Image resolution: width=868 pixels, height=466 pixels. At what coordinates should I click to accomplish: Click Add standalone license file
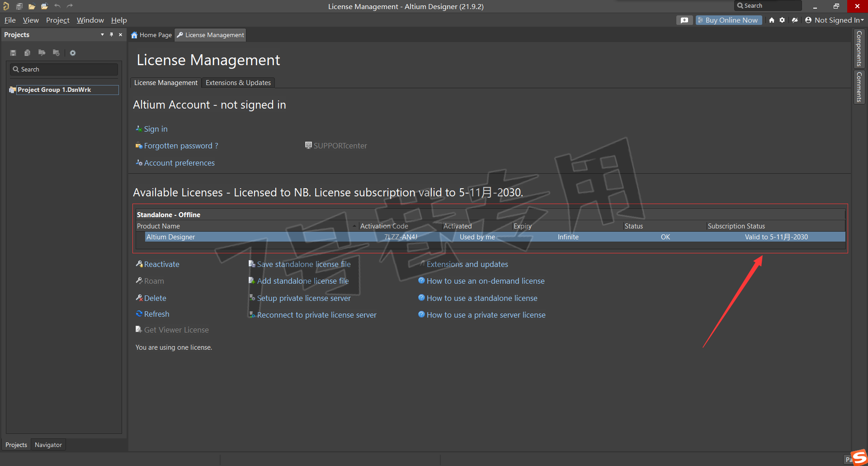point(299,281)
